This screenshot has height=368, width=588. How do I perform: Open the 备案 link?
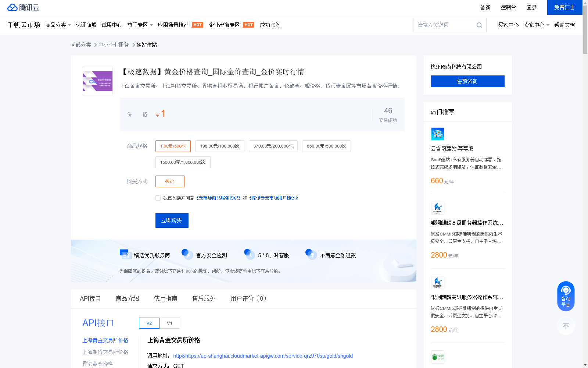click(485, 7)
